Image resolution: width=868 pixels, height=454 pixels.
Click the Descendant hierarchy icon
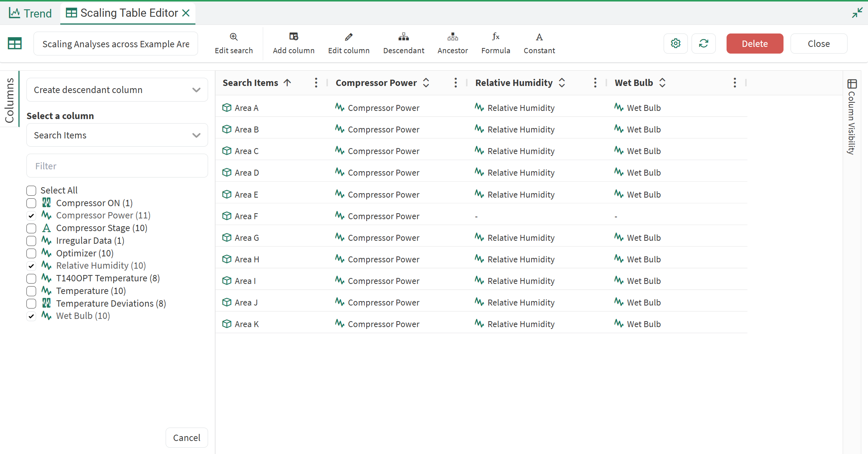[x=403, y=37]
